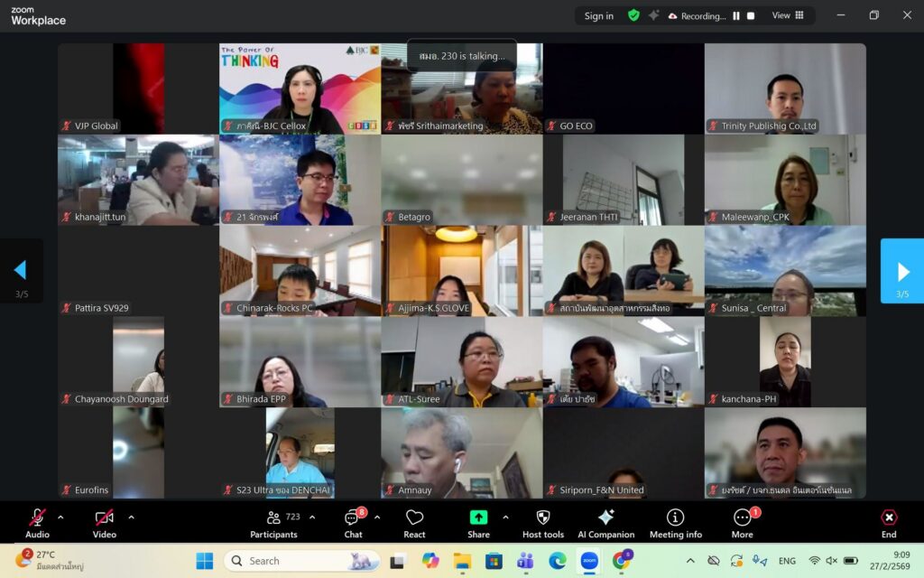Open the Chat panel
The height and width of the screenshot is (578, 924).
click(354, 524)
